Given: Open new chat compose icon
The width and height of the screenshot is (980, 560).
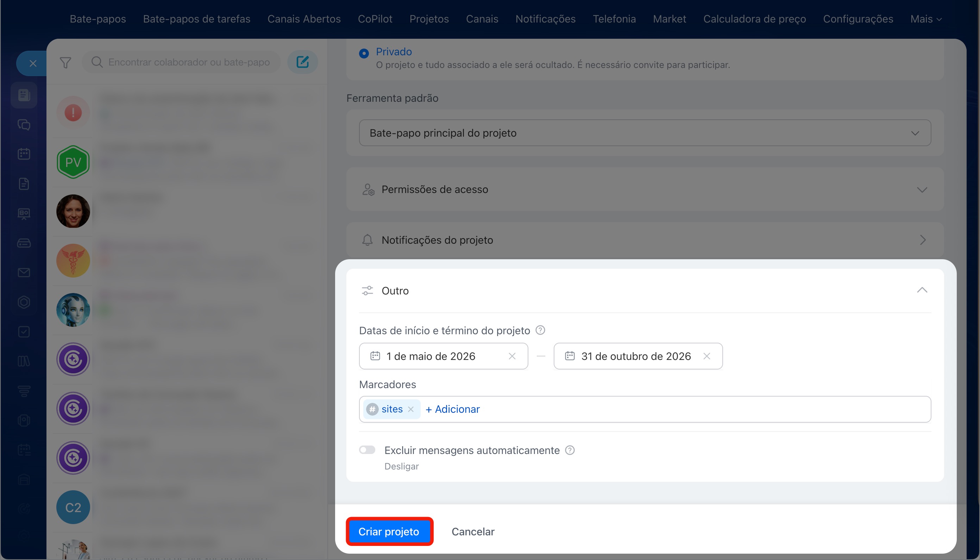Looking at the screenshot, I should pos(302,62).
